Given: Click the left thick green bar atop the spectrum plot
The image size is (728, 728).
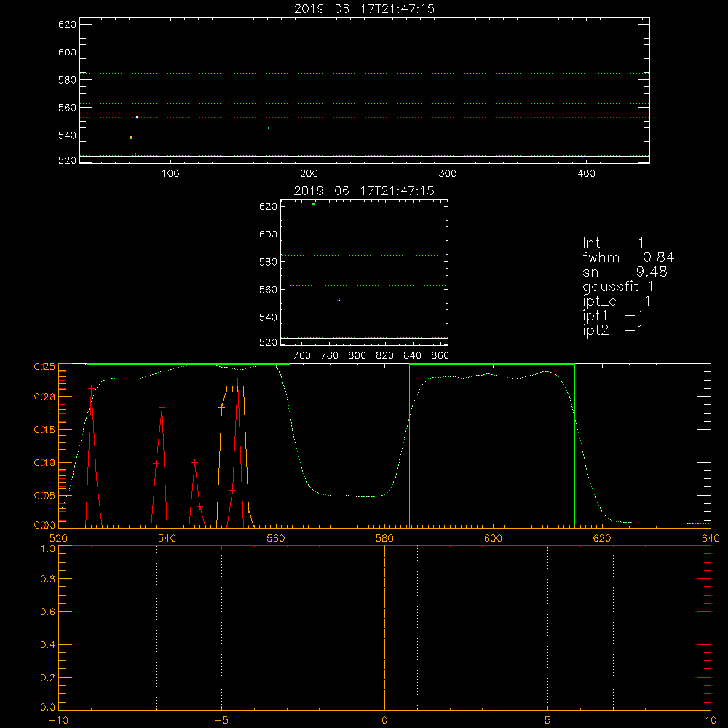Looking at the screenshot, I should click(x=189, y=365).
